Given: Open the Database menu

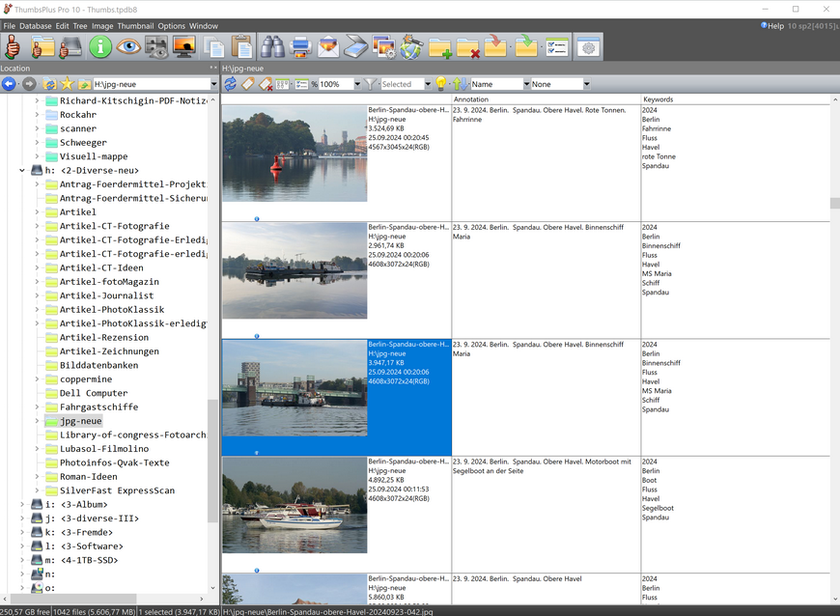Looking at the screenshot, I should pyautogui.click(x=36, y=26).
